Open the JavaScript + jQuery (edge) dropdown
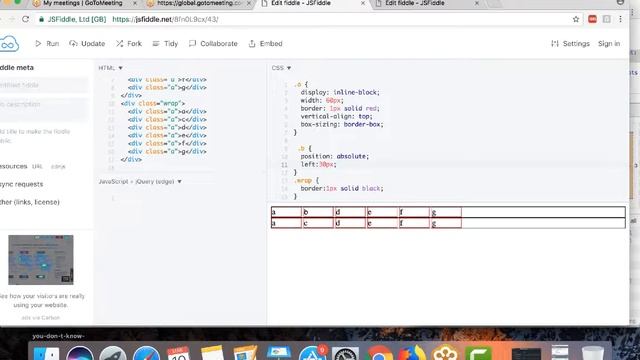Image resolution: width=640 pixels, height=360 pixels. (140, 181)
